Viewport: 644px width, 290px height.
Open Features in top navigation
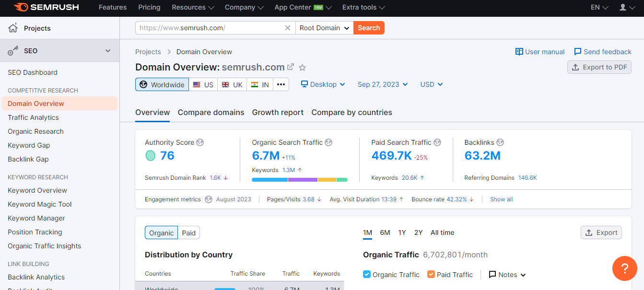(113, 7)
